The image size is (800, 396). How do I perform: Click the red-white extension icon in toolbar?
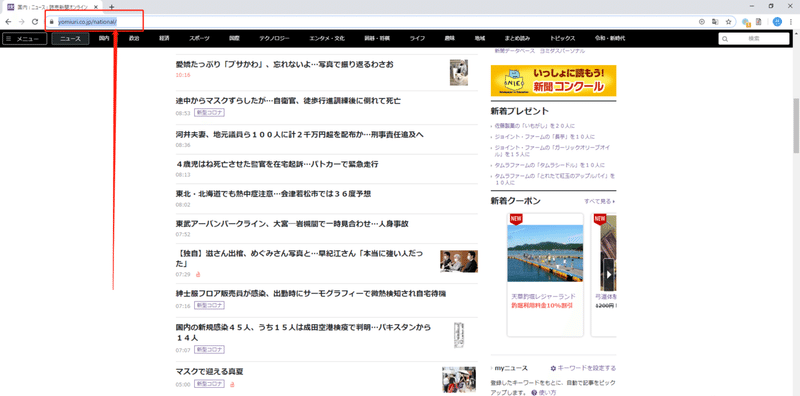point(759,22)
